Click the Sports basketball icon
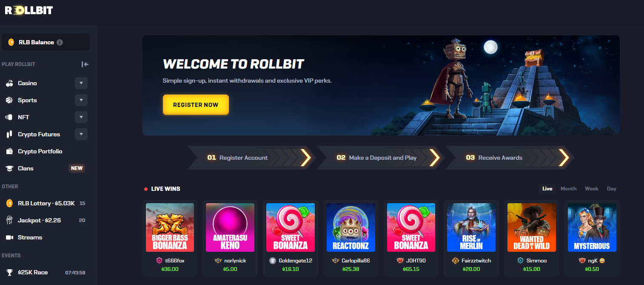This screenshot has height=285, width=644. [9, 100]
